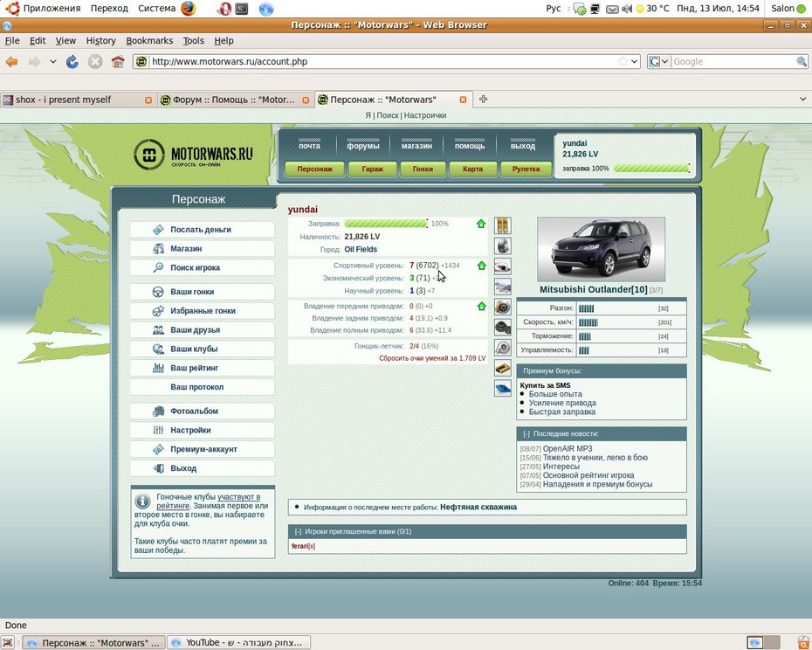Collapse the Последние новости panel

click(526, 434)
